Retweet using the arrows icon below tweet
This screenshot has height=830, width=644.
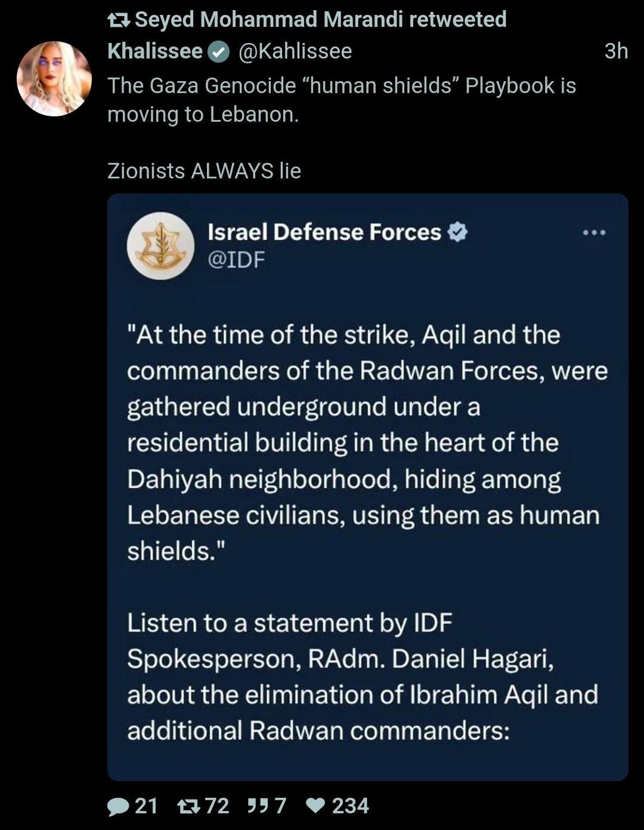(x=189, y=807)
